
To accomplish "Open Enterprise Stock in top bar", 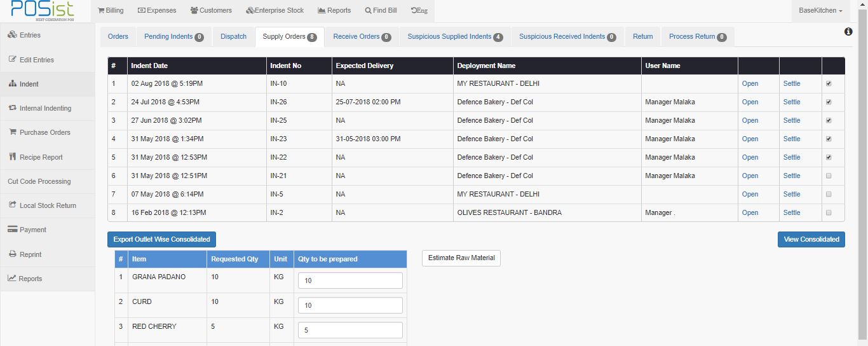I will point(275,10).
